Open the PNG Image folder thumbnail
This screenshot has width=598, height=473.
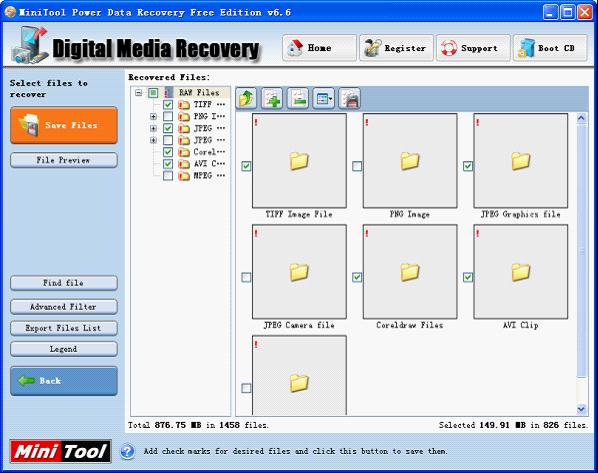[x=410, y=161]
